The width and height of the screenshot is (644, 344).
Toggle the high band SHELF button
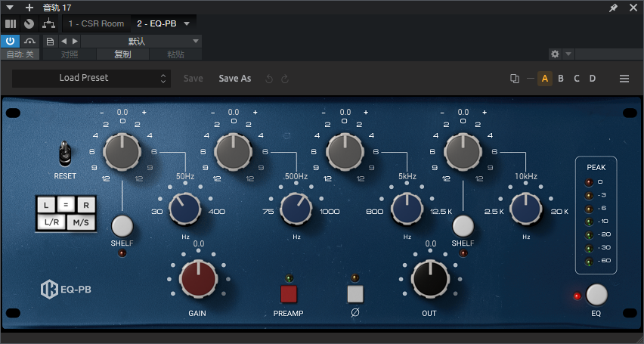(x=463, y=226)
